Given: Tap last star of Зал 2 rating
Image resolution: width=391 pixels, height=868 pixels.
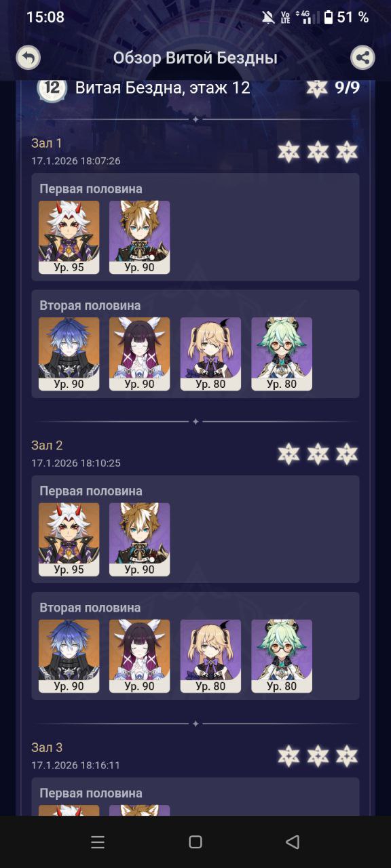Looking at the screenshot, I should click(x=347, y=454).
